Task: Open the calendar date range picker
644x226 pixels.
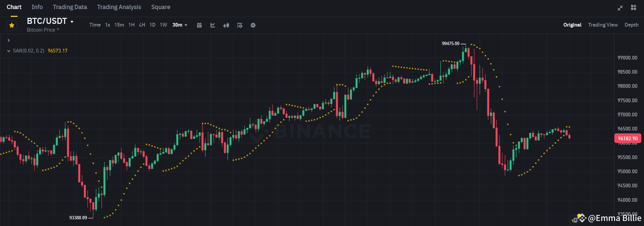Action: pos(199,25)
